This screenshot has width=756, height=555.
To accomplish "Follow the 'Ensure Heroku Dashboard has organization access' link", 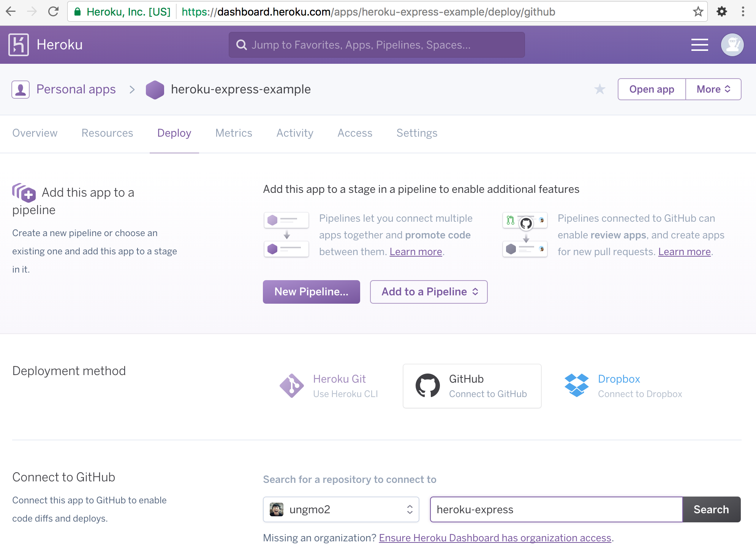I will coord(495,538).
